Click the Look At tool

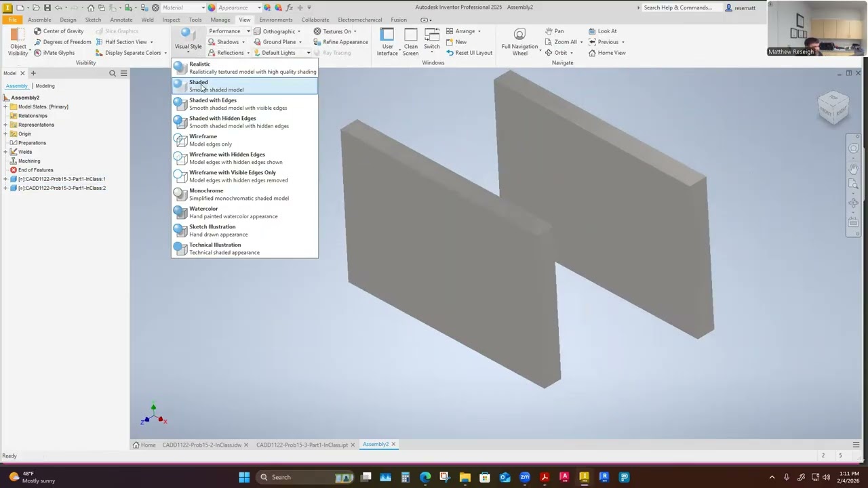coord(602,31)
